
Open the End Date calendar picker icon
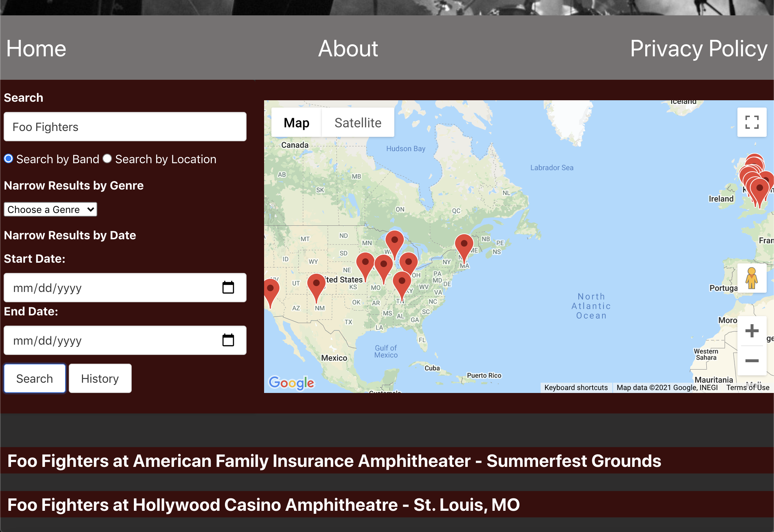coord(228,340)
